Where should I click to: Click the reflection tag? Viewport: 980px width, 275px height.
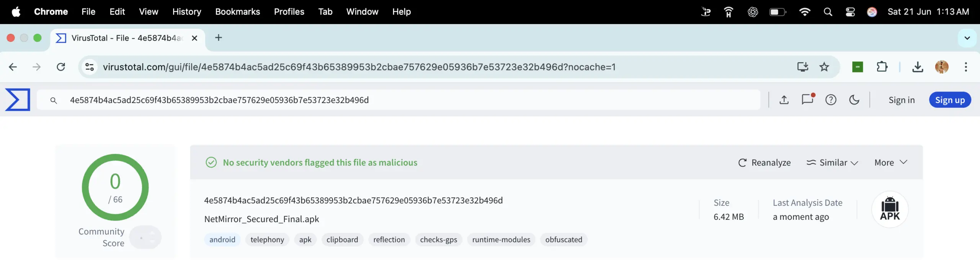pos(389,240)
